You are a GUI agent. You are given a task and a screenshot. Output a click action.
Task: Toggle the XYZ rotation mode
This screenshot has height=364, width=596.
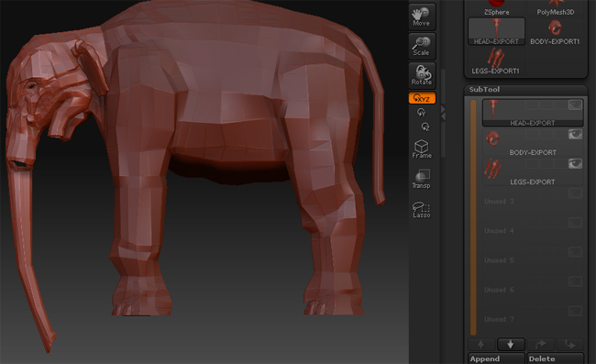click(x=422, y=98)
